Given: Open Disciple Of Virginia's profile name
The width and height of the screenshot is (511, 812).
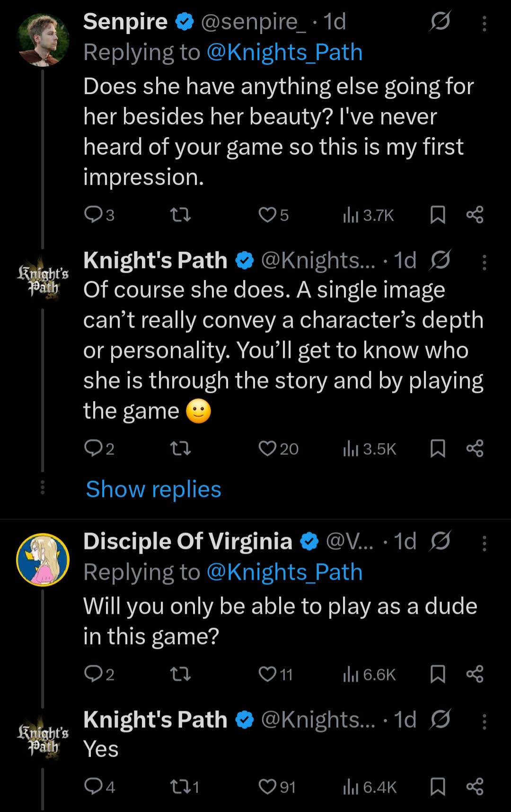Looking at the screenshot, I should (187, 541).
